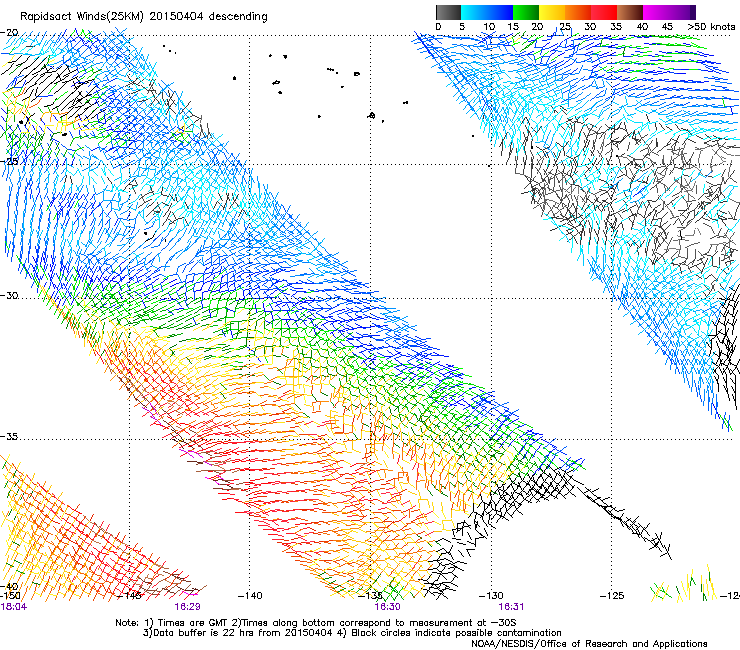The image size is (740, 650).
Task: Click the latitude label -30
Action: click(x=9, y=295)
